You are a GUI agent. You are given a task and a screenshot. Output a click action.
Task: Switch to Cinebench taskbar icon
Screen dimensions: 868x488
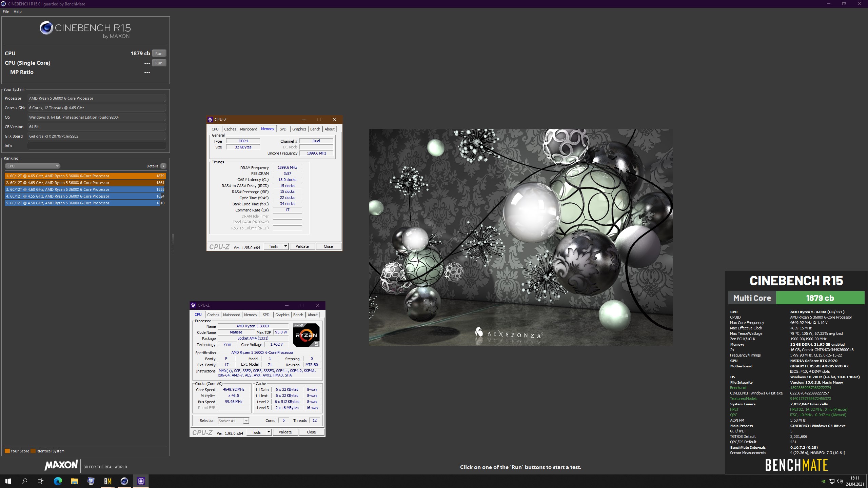click(x=124, y=481)
